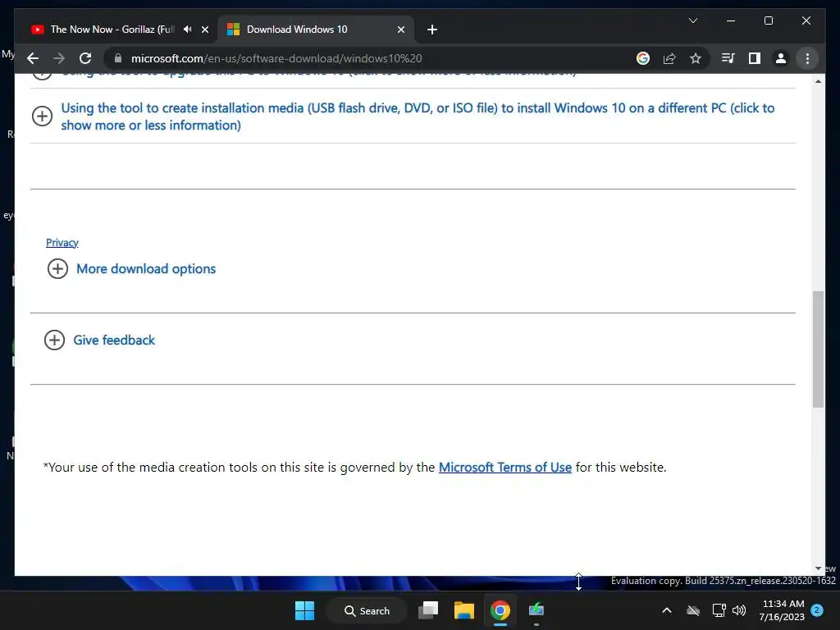Expand Give feedback plus icon
Viewport: 840px width, 630px height.
54,340
